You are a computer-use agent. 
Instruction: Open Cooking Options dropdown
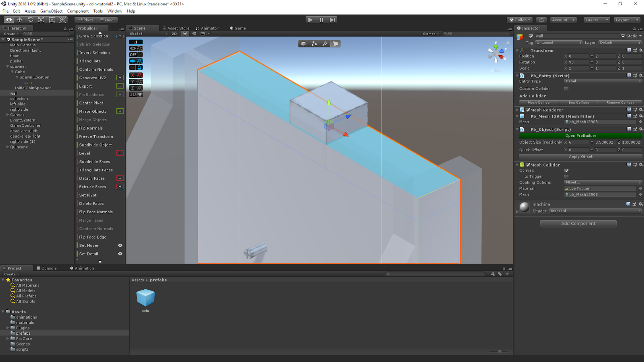pos(603,182)
